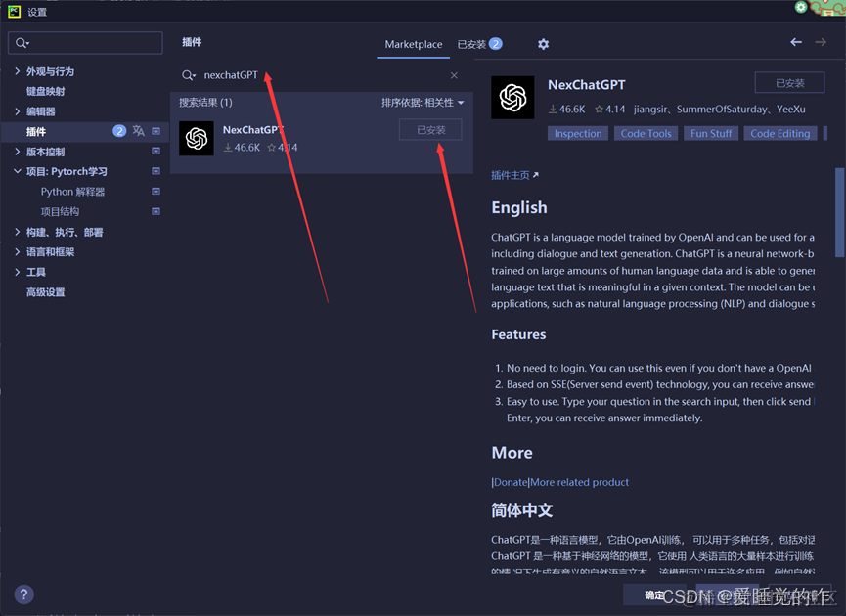Screen dimensions: 846x616
Task: Focus the nexchatGPT plugin search field
Action: pos(320,75)
